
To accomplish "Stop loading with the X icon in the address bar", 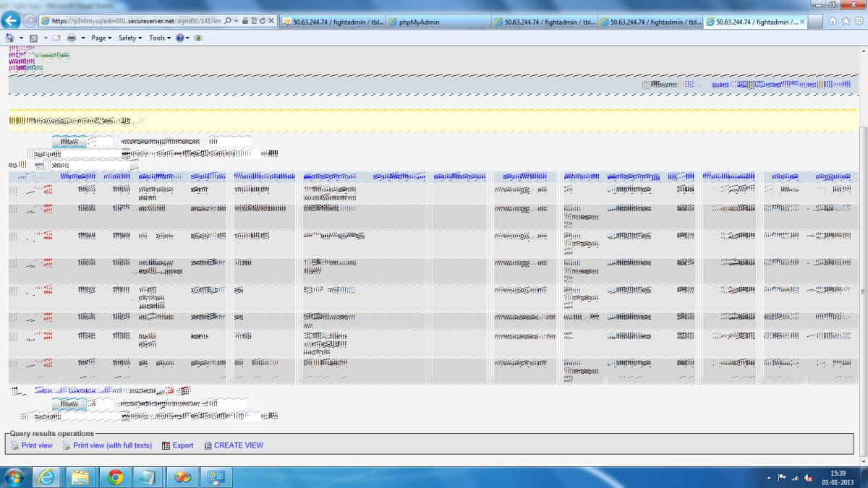I will click(271, 21).
